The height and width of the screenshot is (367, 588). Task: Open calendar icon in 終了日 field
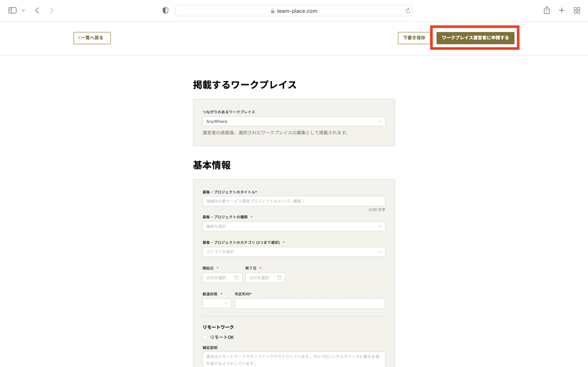pyautogui.click(x=280, y=277)
